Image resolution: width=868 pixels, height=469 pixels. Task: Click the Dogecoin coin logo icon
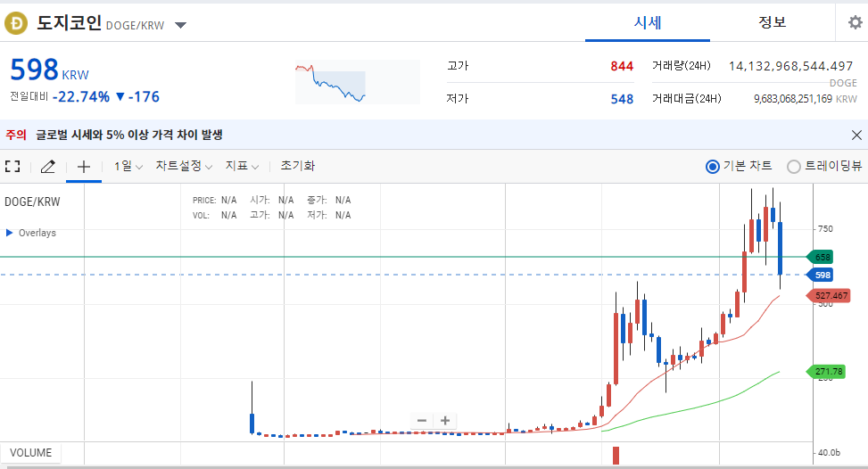pyautogui.click(x=16, y=23)
